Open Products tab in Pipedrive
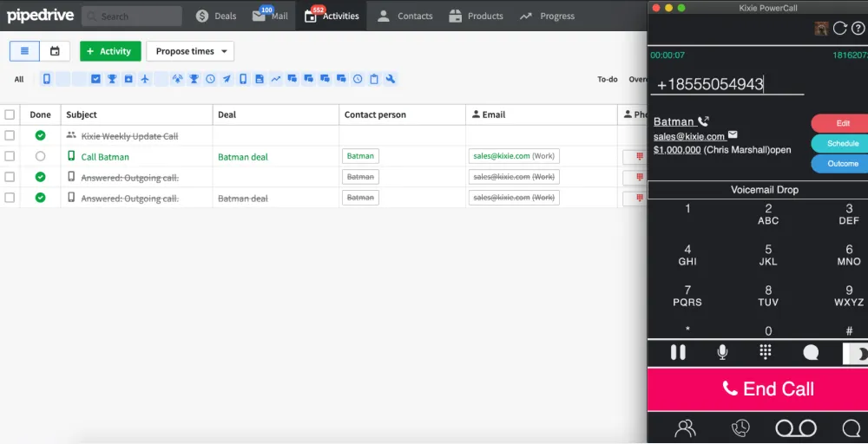868x444 pixels. click(x=476, y=16)
